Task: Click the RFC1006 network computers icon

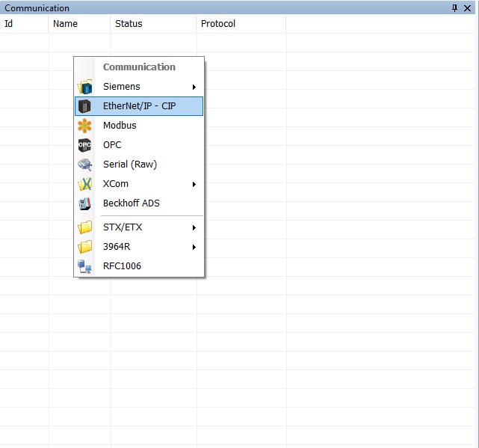Action: pyautogui.click(x=84, y=266)
